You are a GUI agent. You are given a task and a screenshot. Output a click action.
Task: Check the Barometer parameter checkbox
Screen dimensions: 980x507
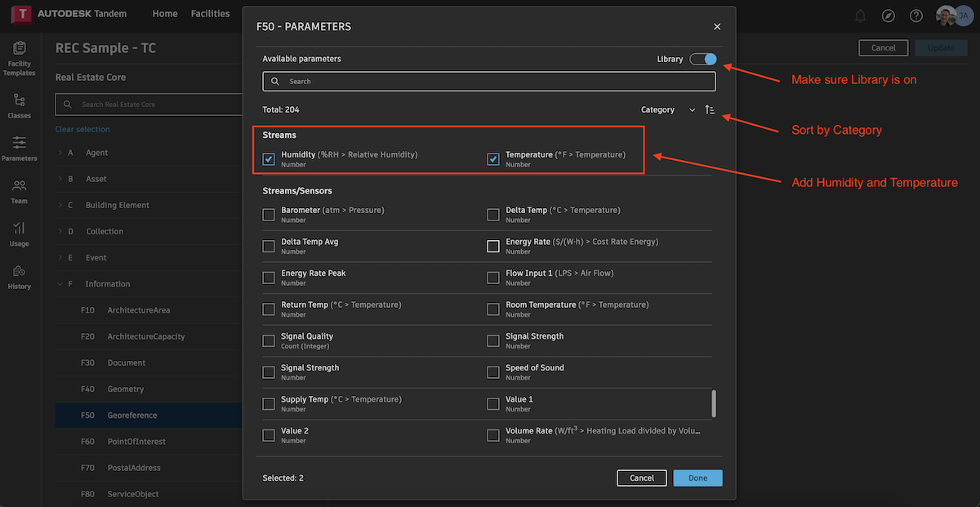click(x=269, y=215)
